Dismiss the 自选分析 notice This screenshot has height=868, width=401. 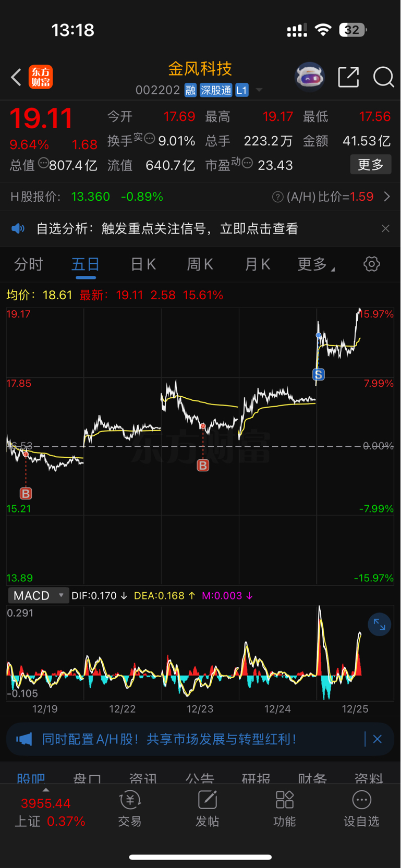coord(385,228)
